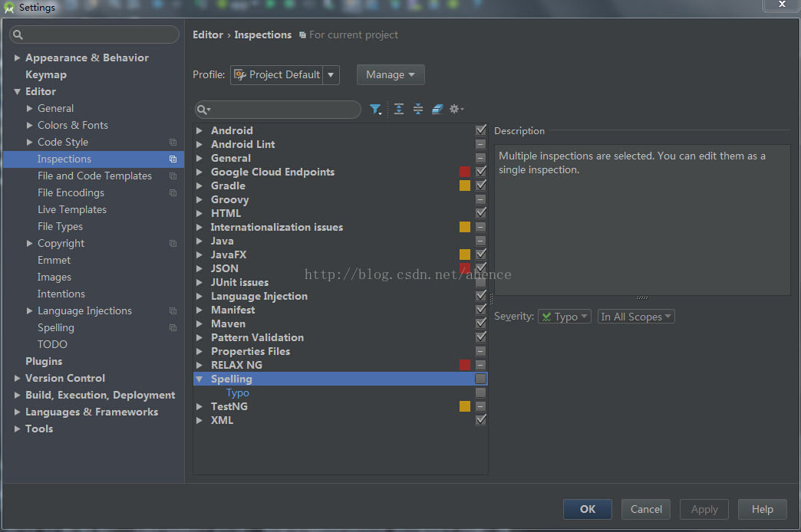Click the magnifier icon in inspections search
The height and width of the screenshot is (532, 801).
tap(203, 110)
